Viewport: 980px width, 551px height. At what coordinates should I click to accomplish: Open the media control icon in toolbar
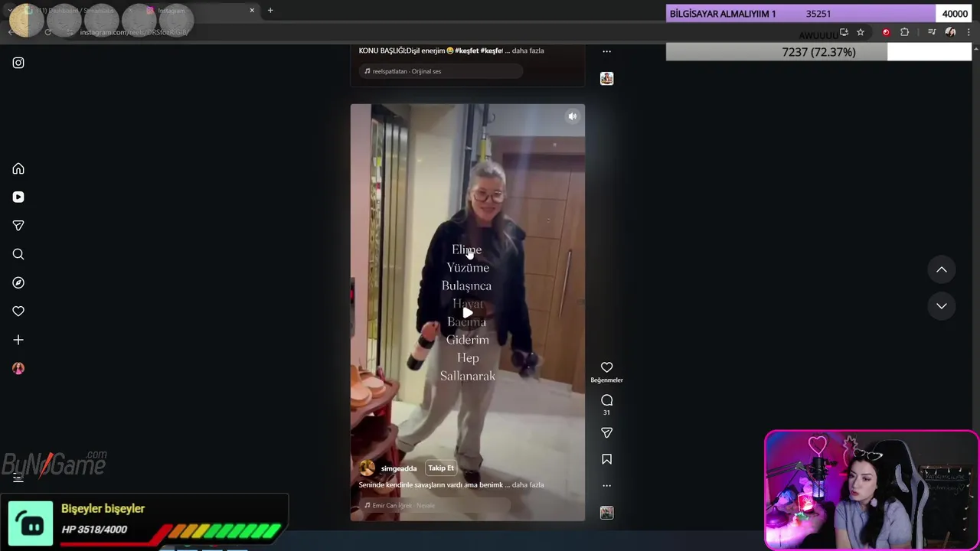pyautogui.click(x=932, y=32)
